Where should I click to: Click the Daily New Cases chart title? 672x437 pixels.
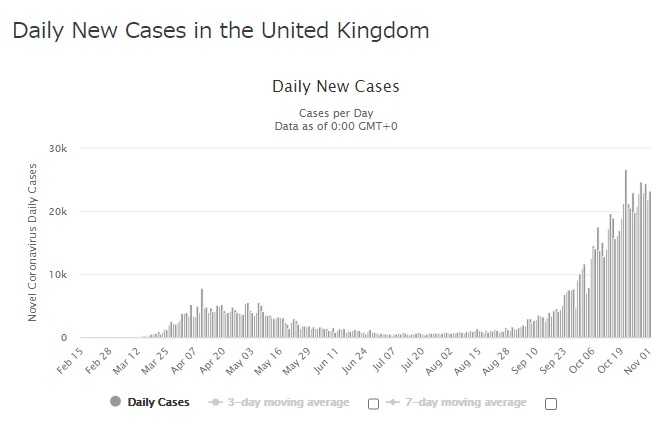coord(335,87)
